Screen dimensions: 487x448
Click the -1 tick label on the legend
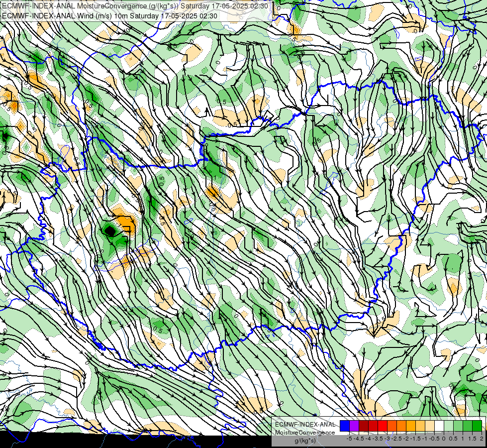tap(425, 439)
